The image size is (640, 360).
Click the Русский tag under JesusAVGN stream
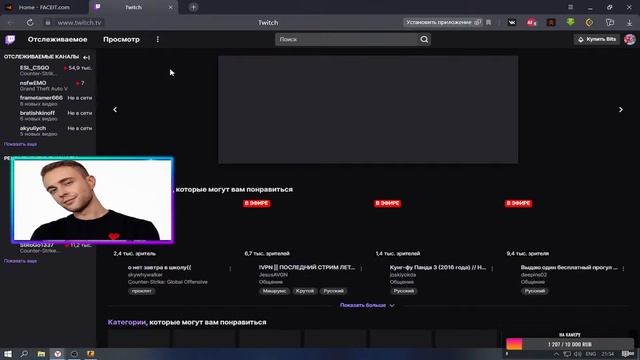pos(333,291)
